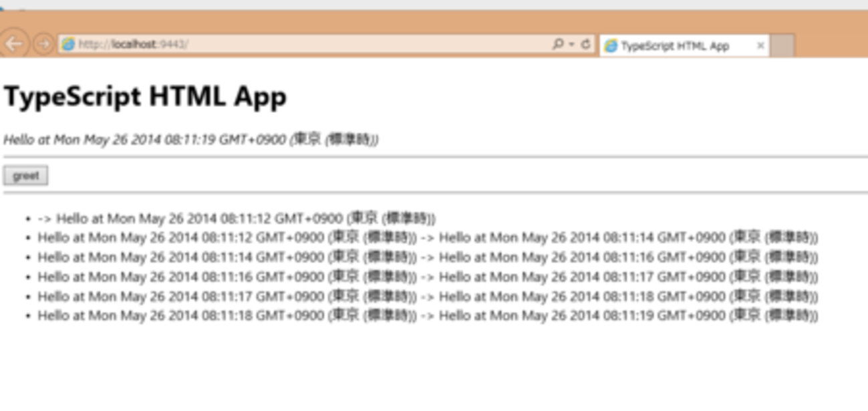The height and width of the screenshot is (411, 868).
Task: Select the TypeScript HTML App tab
Action: pyautogui.click(x=684, y=46)
